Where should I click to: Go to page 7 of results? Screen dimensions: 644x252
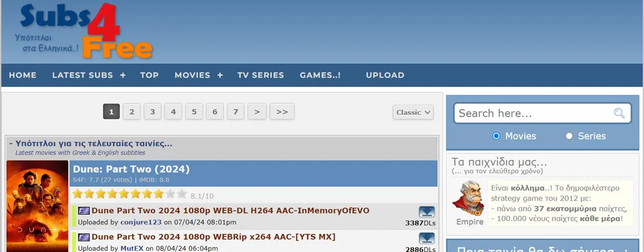click(236, 111)
